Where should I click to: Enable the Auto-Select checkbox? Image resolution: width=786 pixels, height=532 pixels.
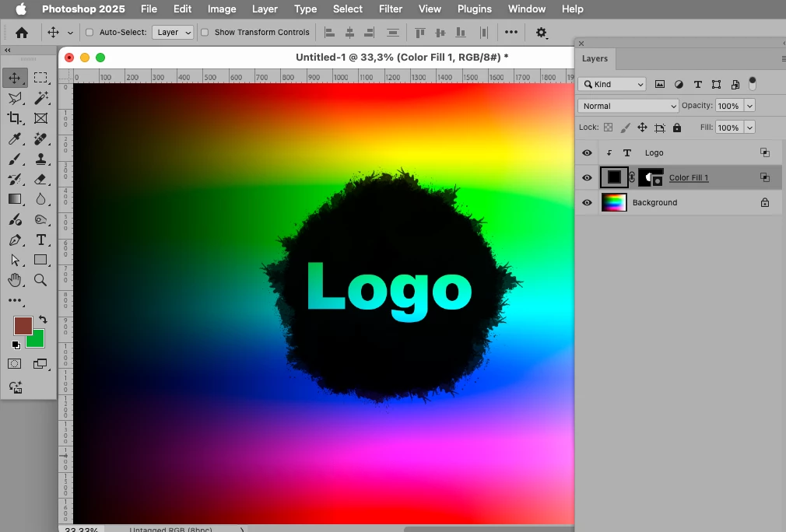(x=89, y=33)
